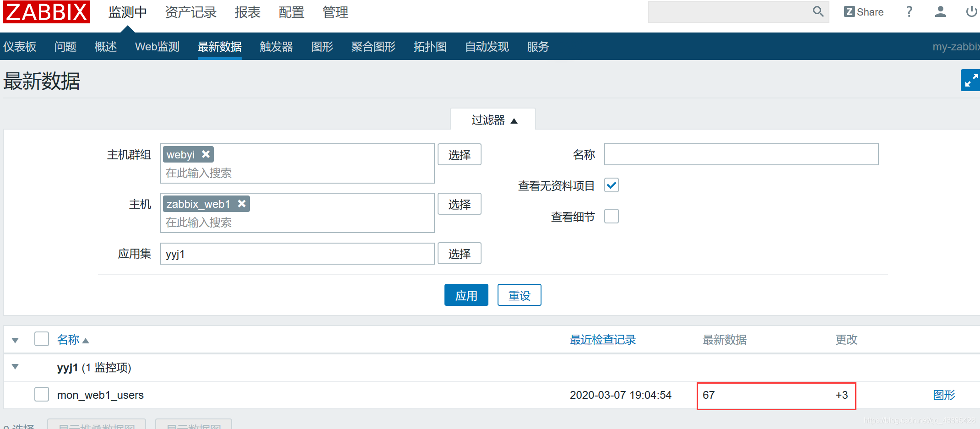Collapse the yyj1 application group
980x429 pixels.
pyautogui.click(x=15, y=367)
